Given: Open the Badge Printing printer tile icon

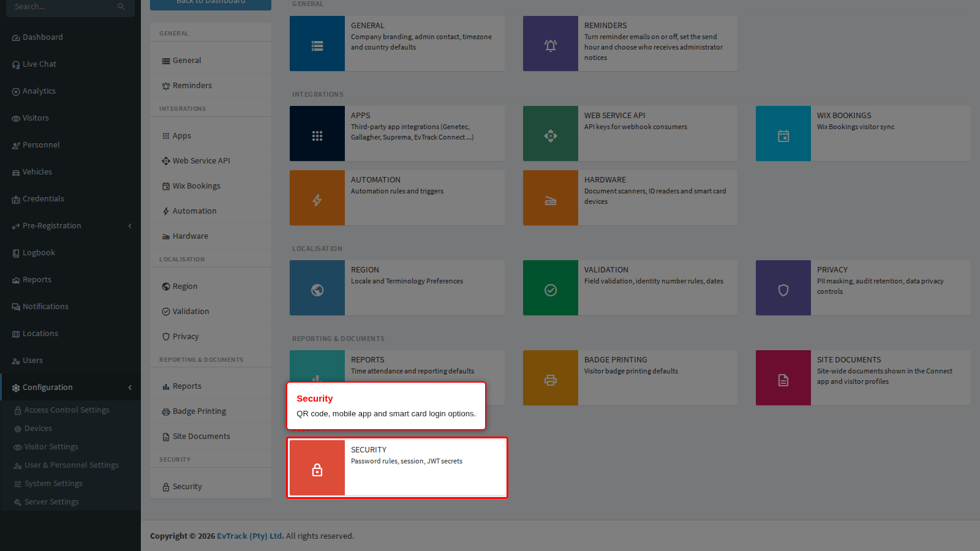Looking at the screenshot, I should coord(551,380).
